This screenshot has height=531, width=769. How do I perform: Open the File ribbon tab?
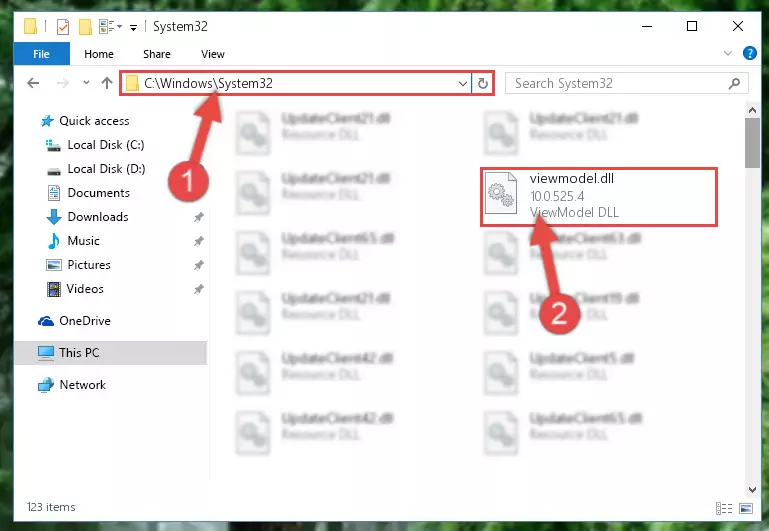click(42, 54)
